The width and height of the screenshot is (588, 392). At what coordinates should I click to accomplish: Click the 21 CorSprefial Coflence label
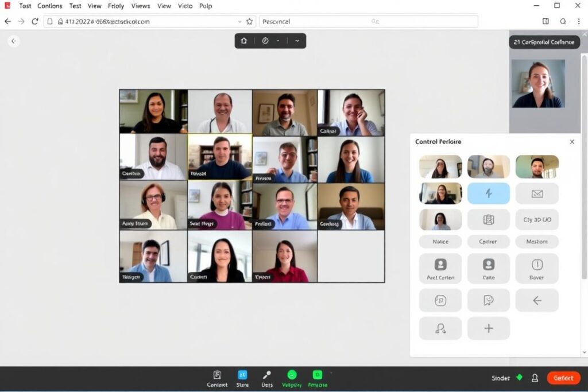point(544,42)
